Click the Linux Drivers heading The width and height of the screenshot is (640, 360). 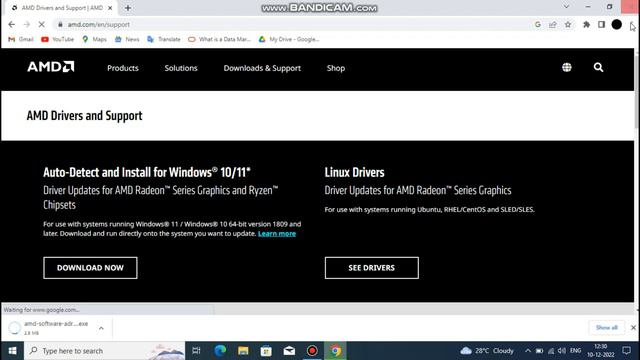pyautogui.click(x=354, y=172)
